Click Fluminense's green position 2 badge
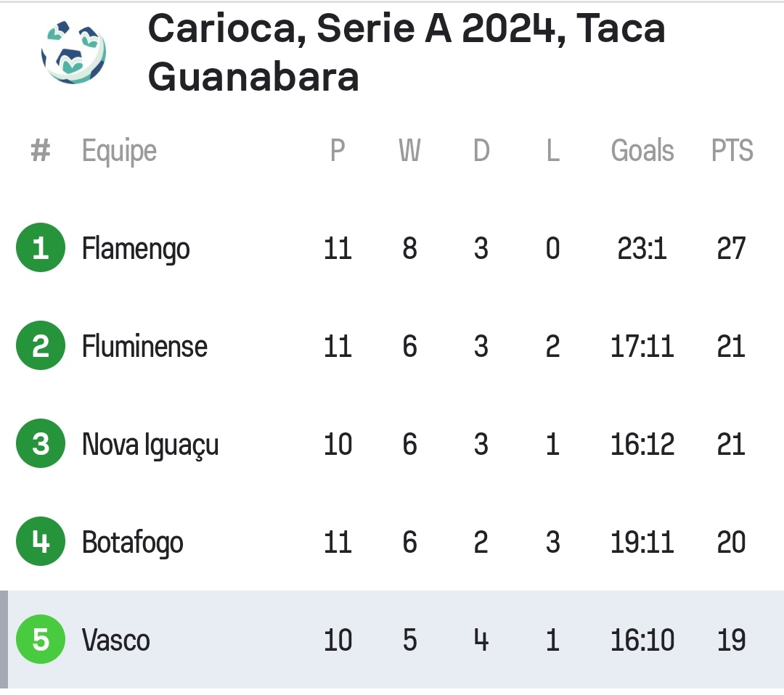Viewport: 784px width, 695px height. 41,346
